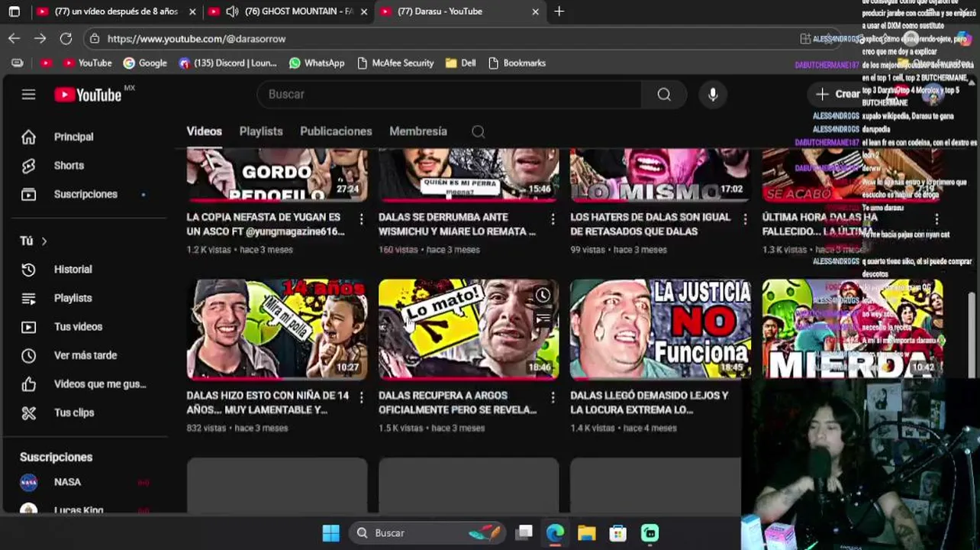This screenshot has height=550, width=980.
Task: Open the Windows Start menu
Action: tap(330, 533)
